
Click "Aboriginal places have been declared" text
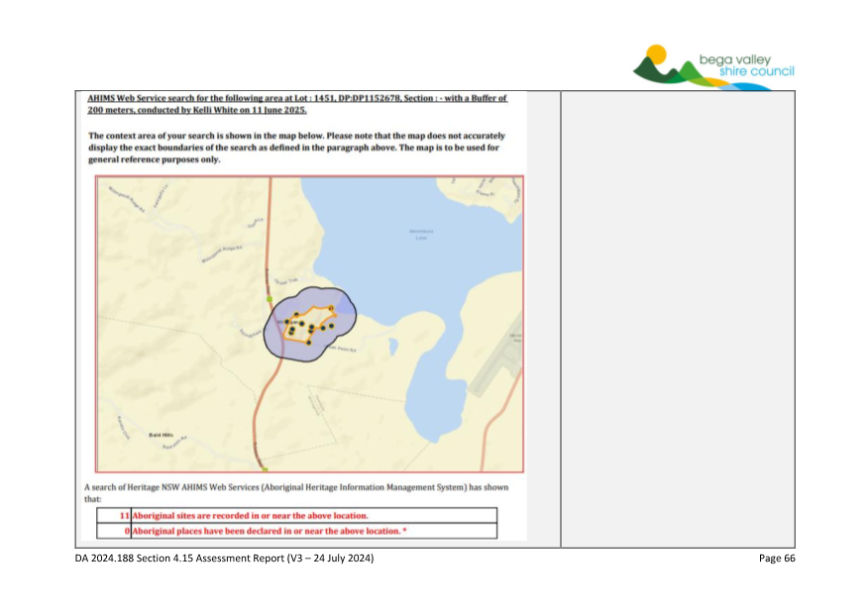[x=270, y=531]
